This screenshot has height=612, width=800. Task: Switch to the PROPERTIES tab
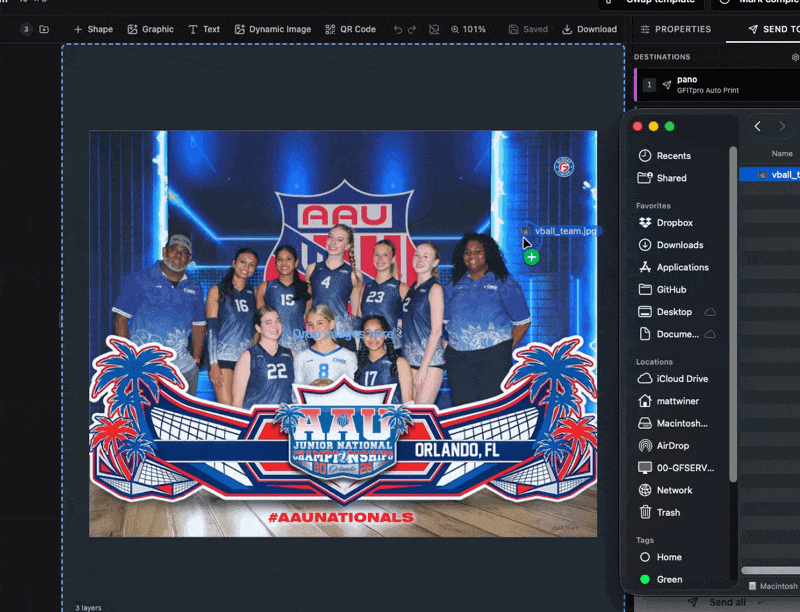pyautogui.click(x=676, y=30)
